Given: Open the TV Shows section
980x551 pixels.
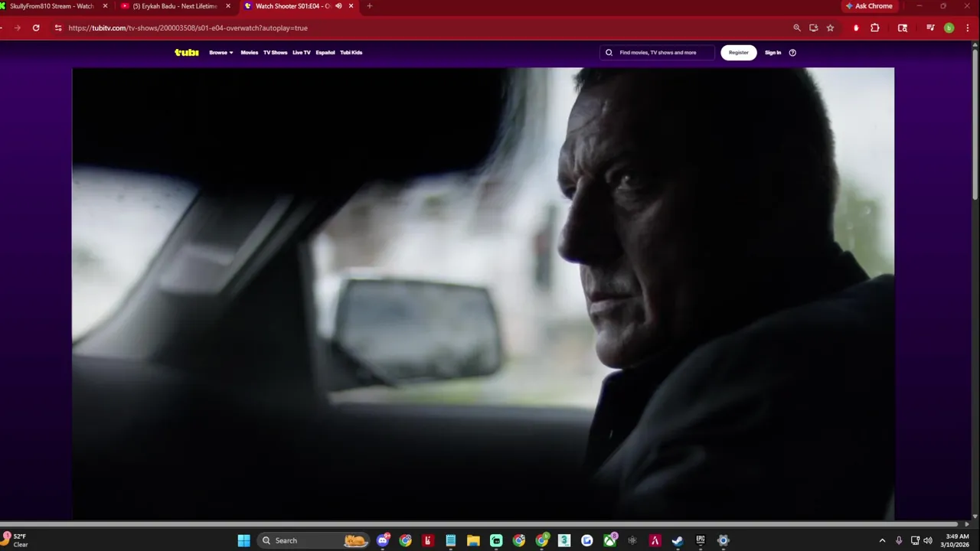Looking at the screenshot, I should (275, 53).
